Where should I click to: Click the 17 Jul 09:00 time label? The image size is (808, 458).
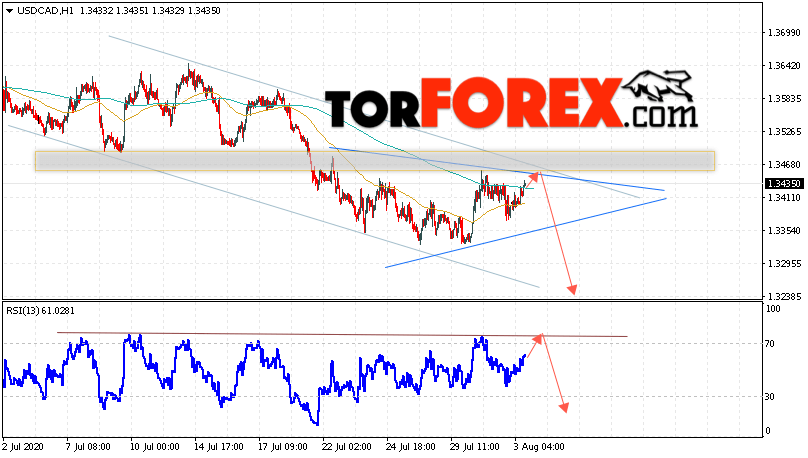click(x=282, y=447)
